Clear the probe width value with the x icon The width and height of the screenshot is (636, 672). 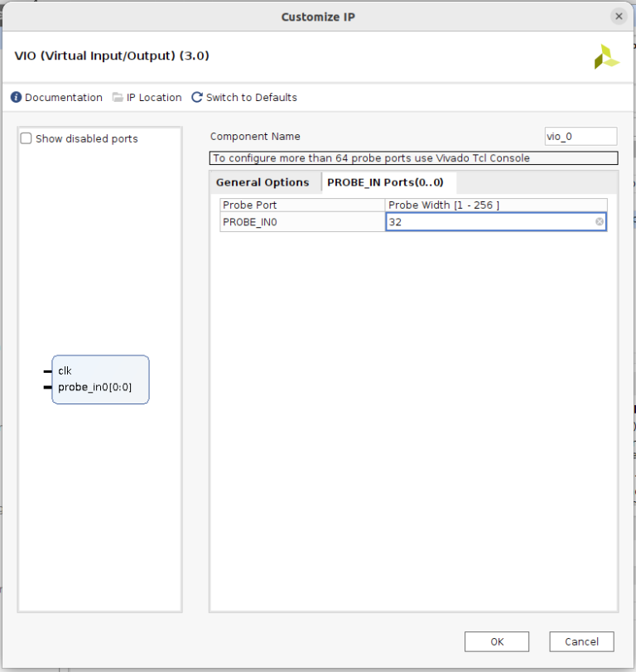pyautogui.click(x=599, y=222)
